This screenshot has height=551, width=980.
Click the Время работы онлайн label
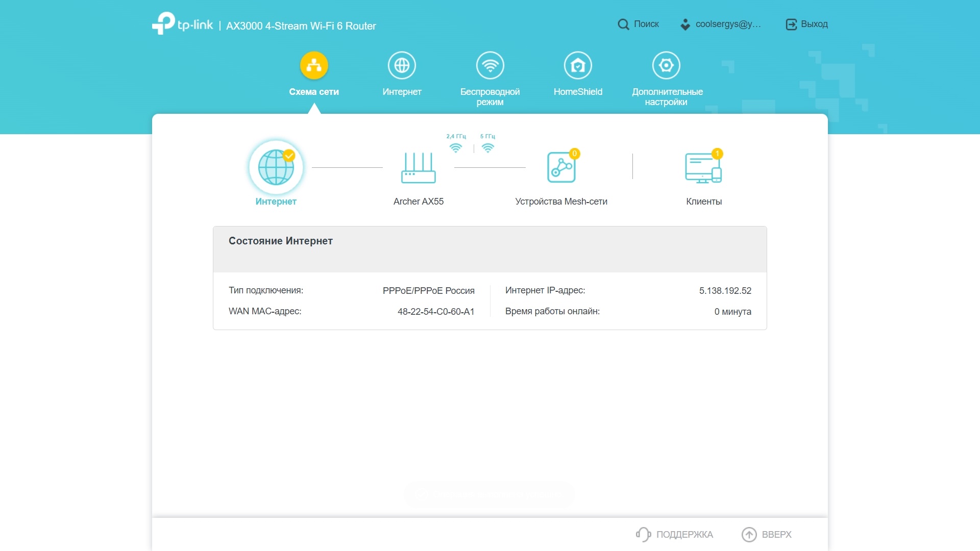pyautogui.click(x=552, y=311)
